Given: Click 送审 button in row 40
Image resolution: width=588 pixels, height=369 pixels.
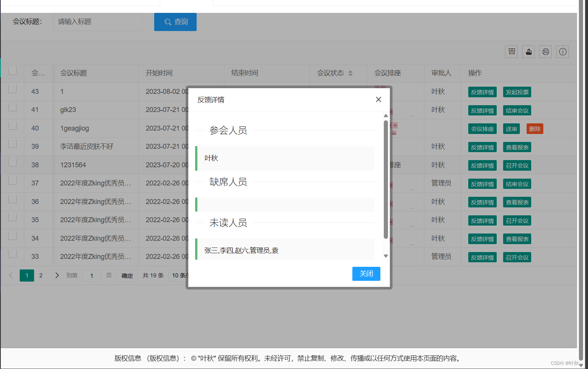Looking at the screenshot, I should (511, 129).
